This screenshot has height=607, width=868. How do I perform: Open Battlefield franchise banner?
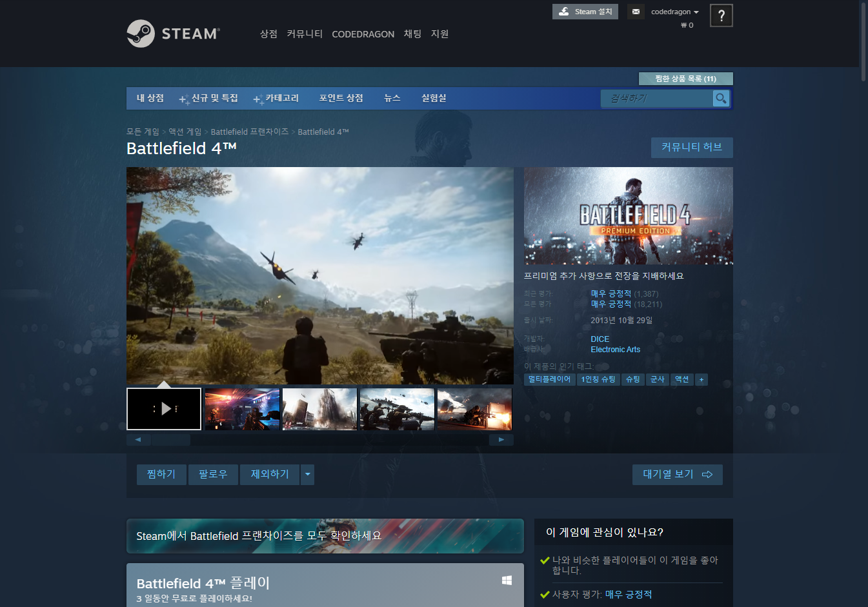[325, 536]
